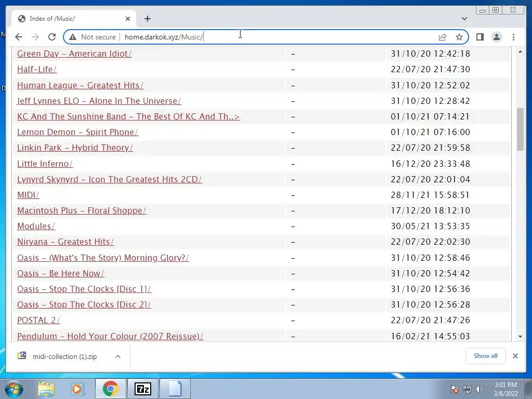Open a new browser tab
The width and height of the screenshot is (532, 399).
147,19
